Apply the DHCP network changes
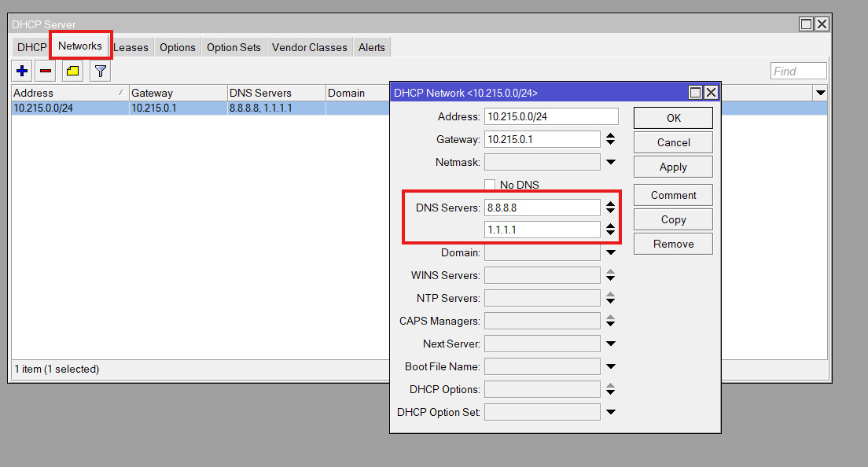The width and height of the screenshot is (868, 467). (672, 166)
